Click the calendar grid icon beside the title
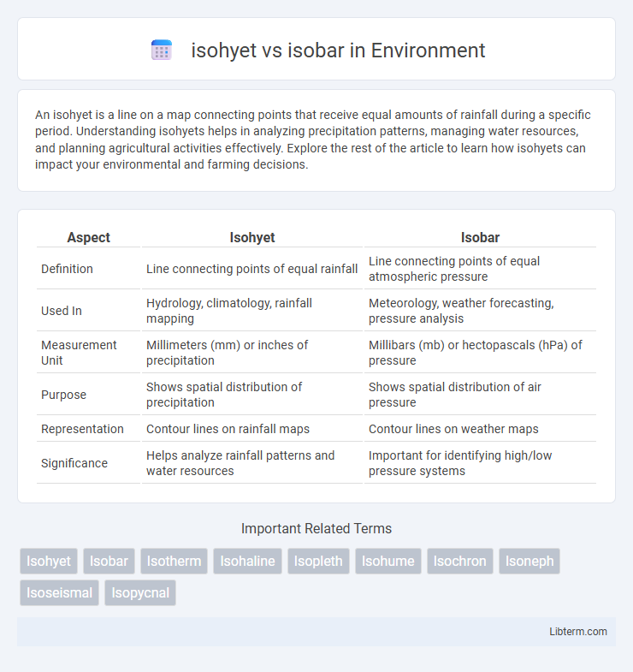The image size is (633, 672). 162,51
